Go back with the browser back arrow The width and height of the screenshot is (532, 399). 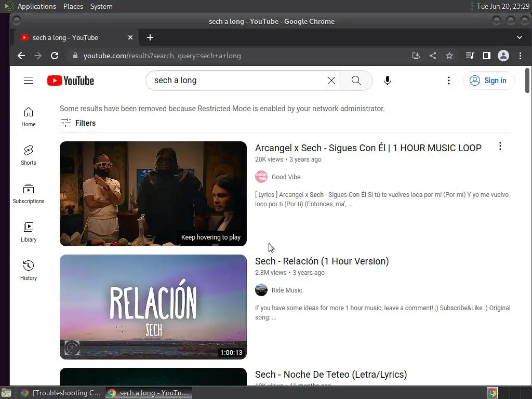pyautogui.click(x=21, y=56)
